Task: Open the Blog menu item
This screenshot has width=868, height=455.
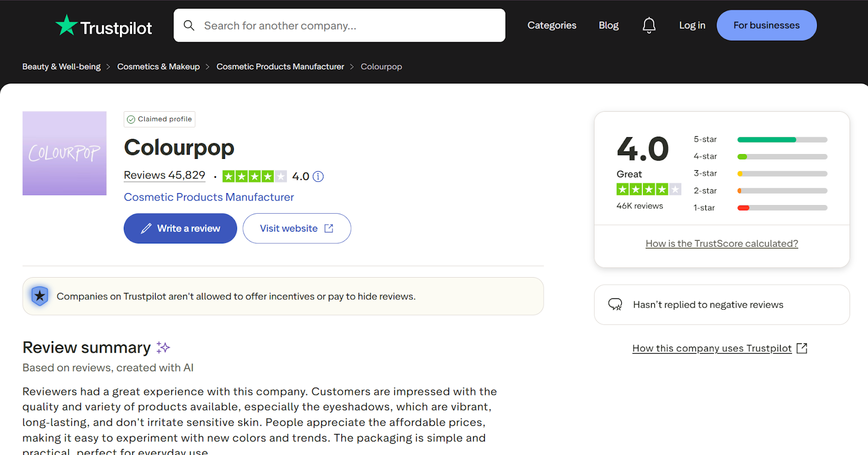Action: click(608, 25)
